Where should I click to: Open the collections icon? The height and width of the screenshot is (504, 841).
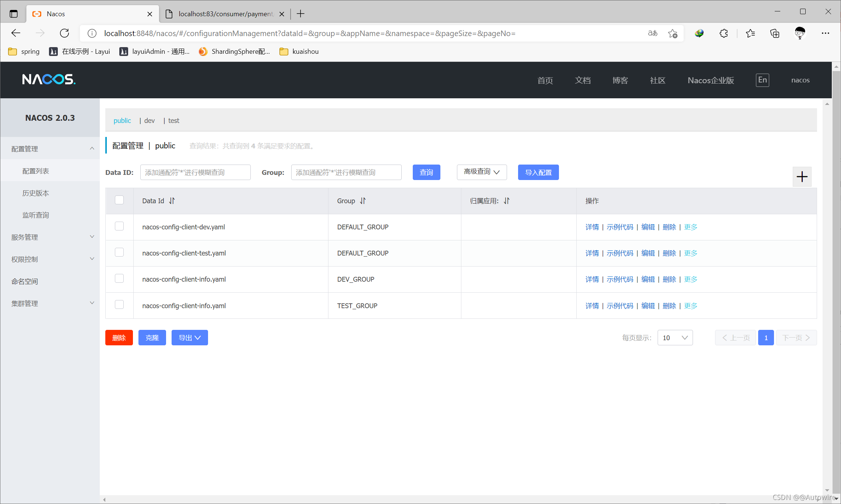pos(775,34)
